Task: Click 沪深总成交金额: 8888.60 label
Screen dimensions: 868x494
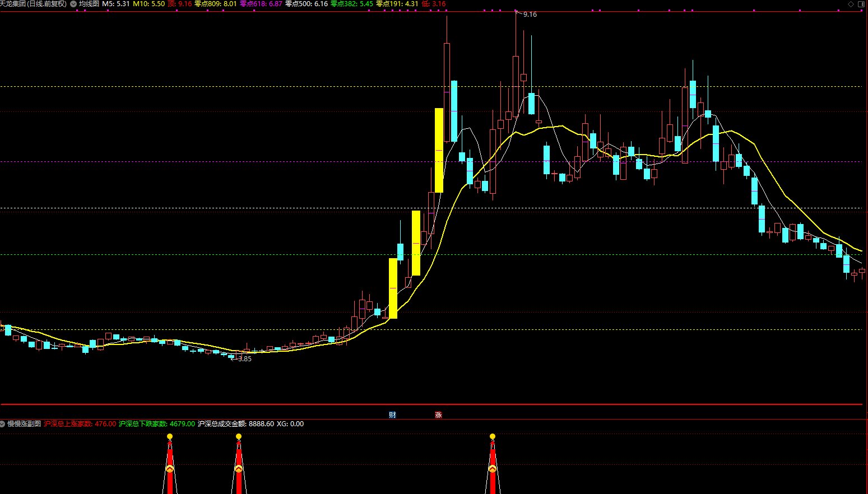Action: pos(236,424)
